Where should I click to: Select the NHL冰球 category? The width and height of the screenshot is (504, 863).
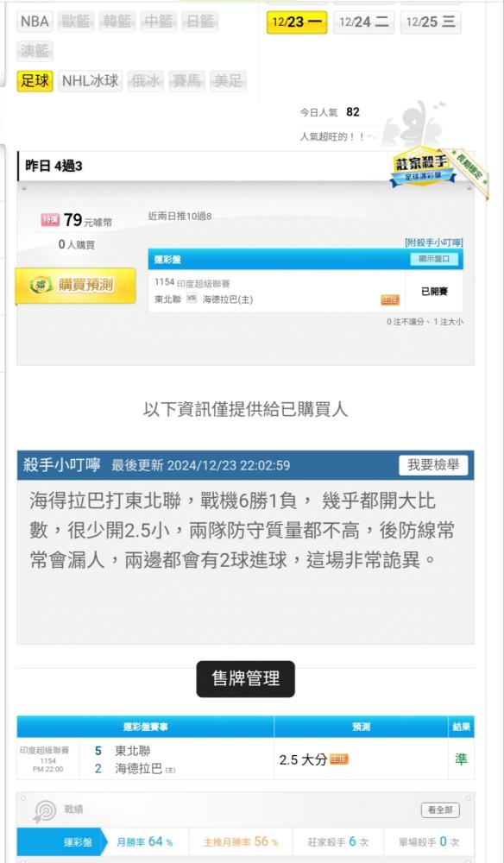pyautogui.click(x=91, y=81)
